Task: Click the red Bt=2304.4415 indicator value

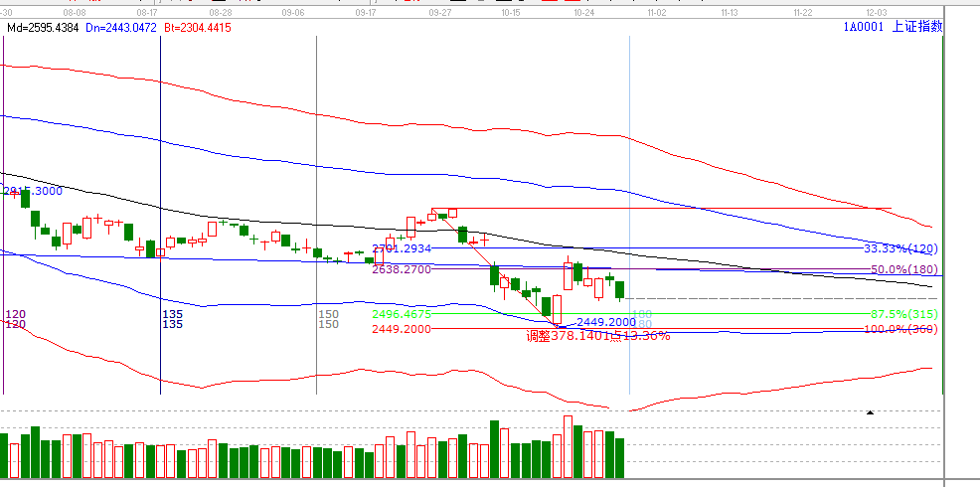Action: pyautogui.click(x=197, y=28)
